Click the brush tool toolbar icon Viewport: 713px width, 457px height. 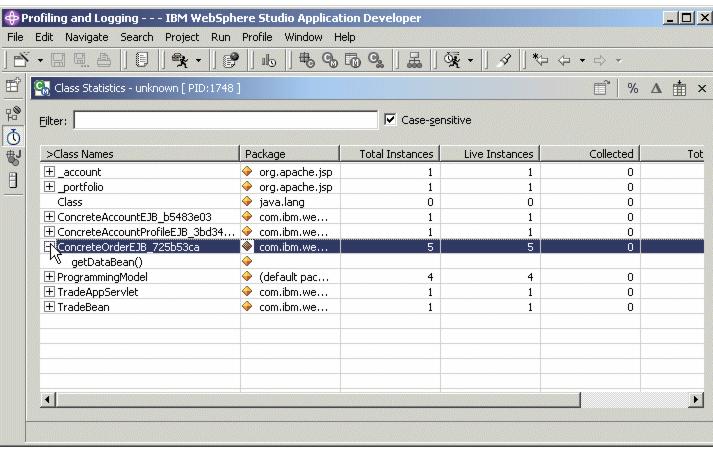(504, 60)
